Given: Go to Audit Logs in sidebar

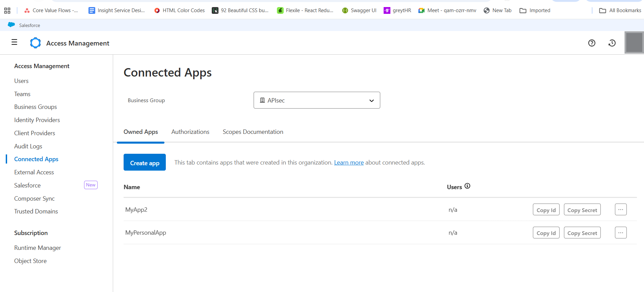Looking at the screenshot, I should [28, 146].
